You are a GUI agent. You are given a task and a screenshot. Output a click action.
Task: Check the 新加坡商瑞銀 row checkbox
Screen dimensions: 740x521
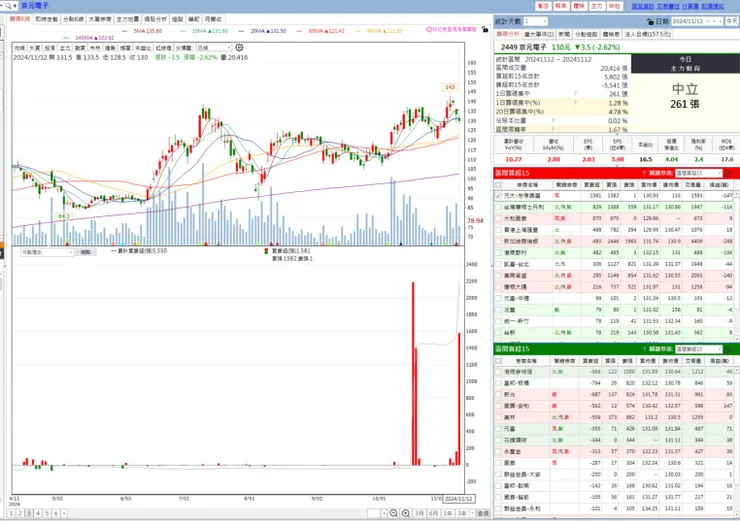click(x=498, y=241)
